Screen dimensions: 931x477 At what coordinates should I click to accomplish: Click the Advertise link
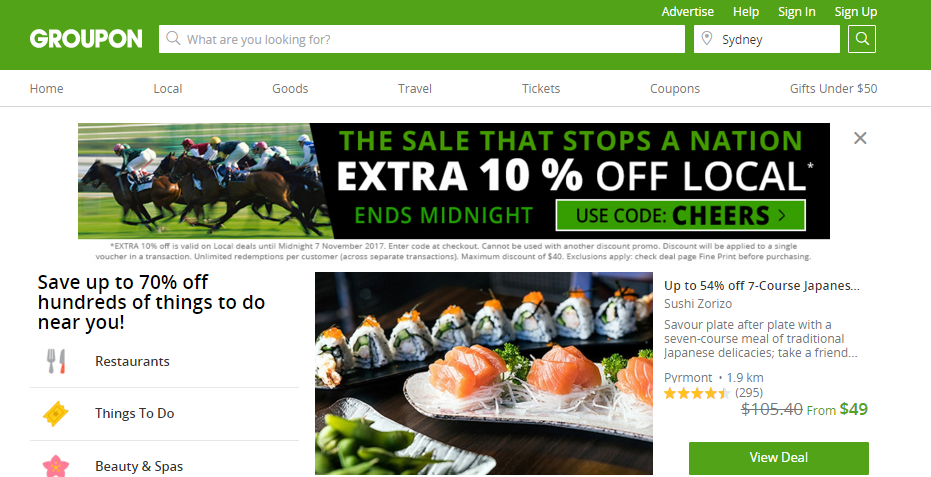[x=688, y=12]
